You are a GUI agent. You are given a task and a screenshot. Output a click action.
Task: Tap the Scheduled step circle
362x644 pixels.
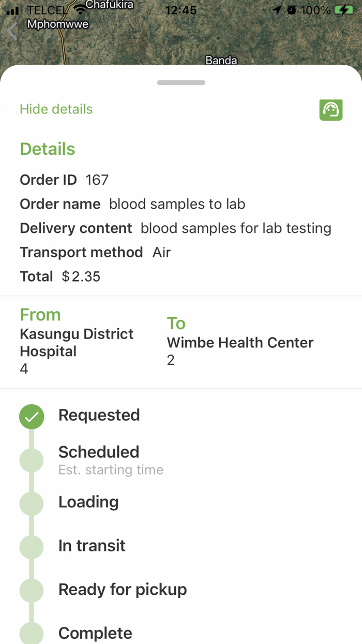[x=32, y=460]
